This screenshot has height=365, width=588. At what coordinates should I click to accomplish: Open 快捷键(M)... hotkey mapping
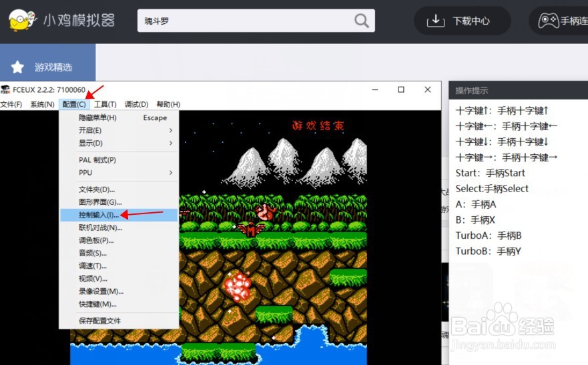(119, 304)
